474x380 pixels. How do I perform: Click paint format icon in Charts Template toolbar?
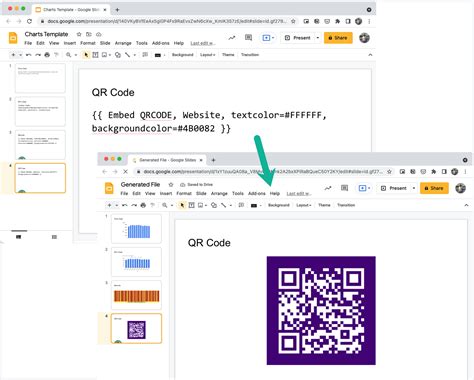coord(56,55)
